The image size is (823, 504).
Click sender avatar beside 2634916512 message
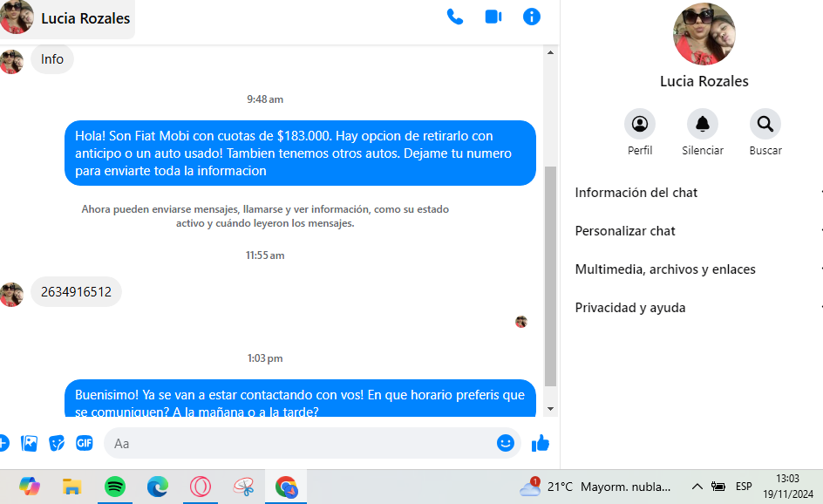point(11,295)
